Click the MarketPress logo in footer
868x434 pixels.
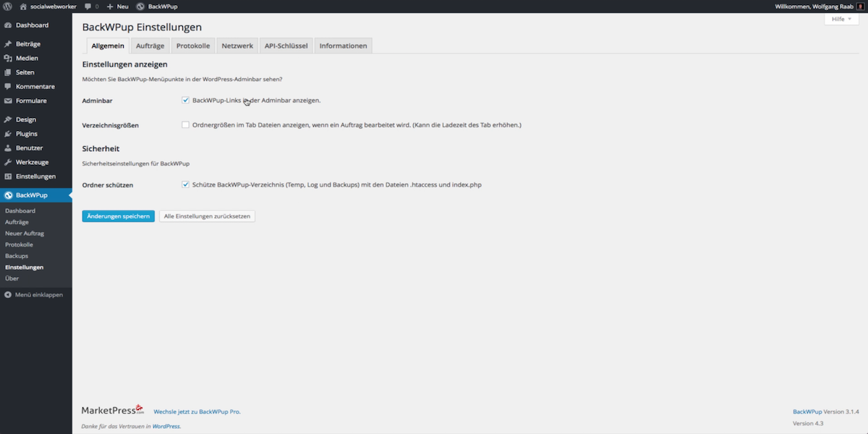coord(113,410)
